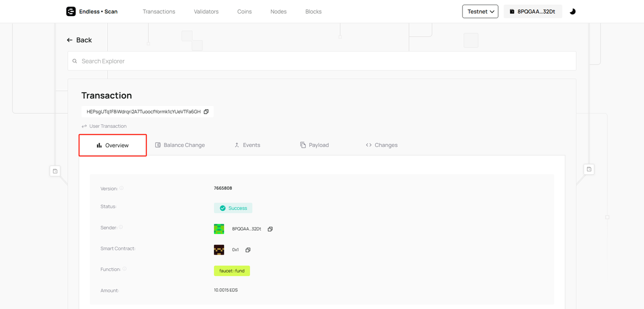The height and width of the screenshot is (309, 644).
Task: Copy the sender address 8PQGAA...32Dt
Action: point(270,229)
